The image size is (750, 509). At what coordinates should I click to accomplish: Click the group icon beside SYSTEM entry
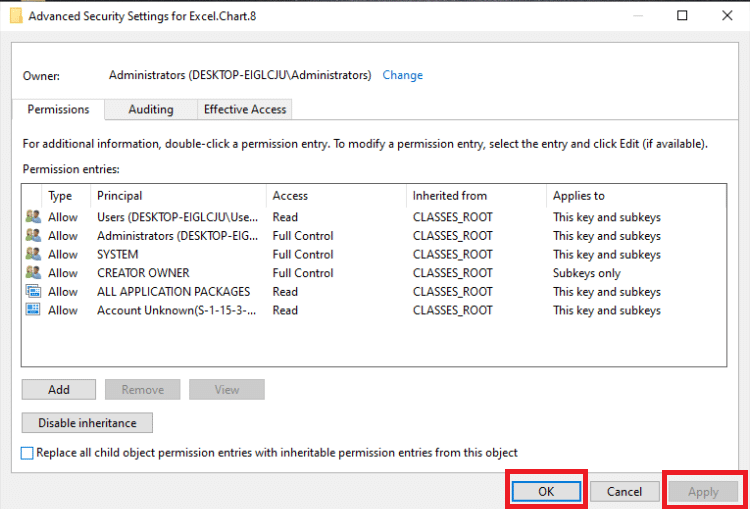[33, 254]
